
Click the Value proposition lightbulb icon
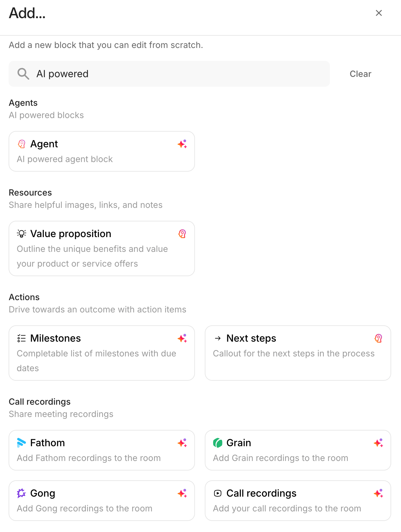22,234
